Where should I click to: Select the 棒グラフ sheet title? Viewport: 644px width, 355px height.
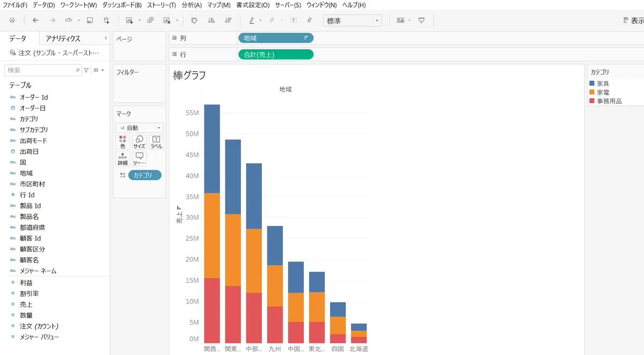[189, 75]
